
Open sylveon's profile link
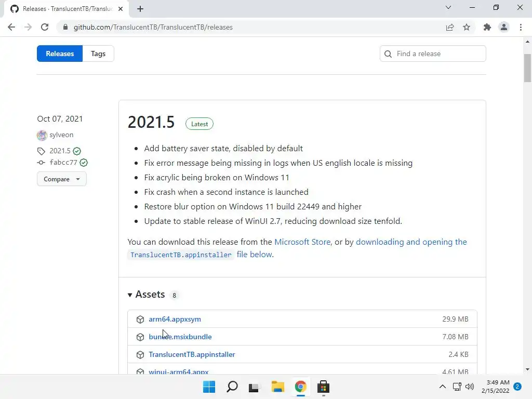pyautogui.click(x=61, y=135)
